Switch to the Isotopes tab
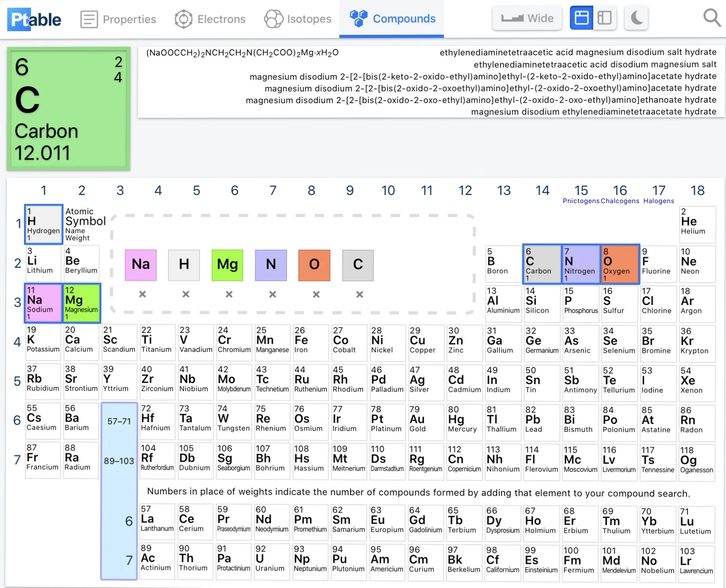Viewport: 726px width, 588px height. (298, 19)
